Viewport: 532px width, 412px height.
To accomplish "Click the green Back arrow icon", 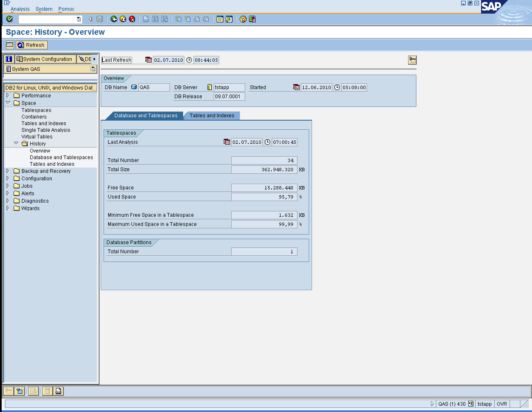I will pos(114,19).
